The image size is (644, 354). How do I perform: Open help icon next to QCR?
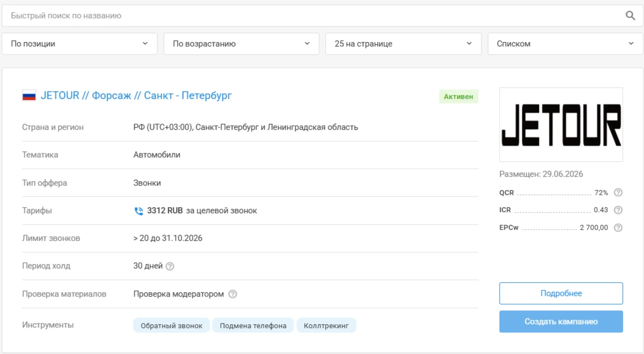(x=617, y=193)
